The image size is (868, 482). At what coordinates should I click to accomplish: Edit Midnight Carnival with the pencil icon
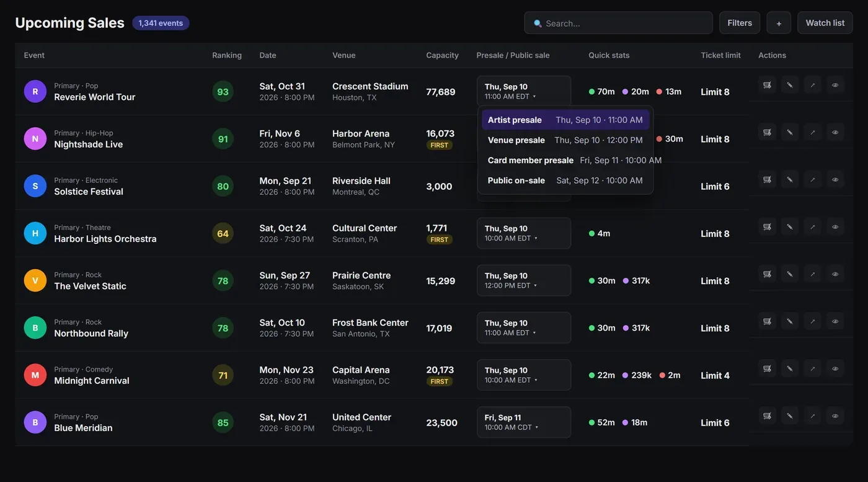pyautogui.click(x=790, y=368)
